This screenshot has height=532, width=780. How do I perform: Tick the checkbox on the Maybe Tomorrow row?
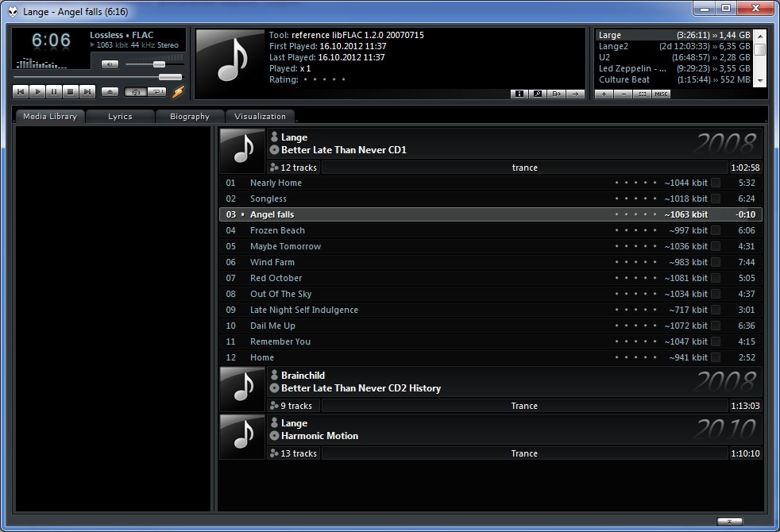(716, 247)
